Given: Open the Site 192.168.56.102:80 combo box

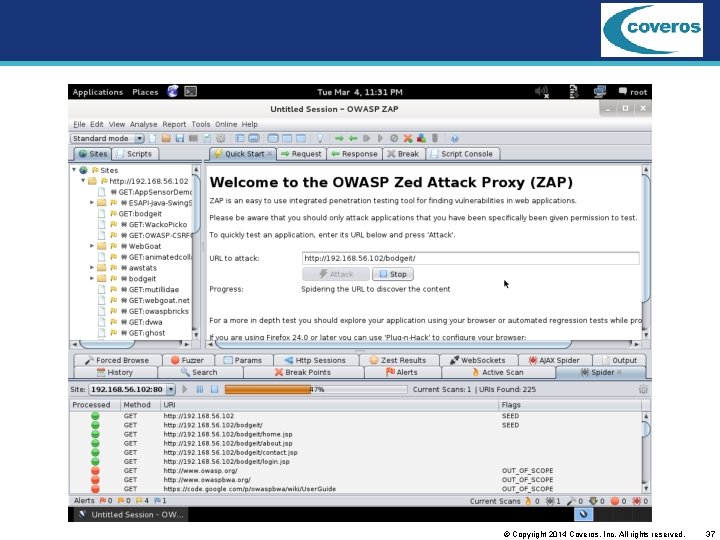Looking at the screenshot, I should coord(132,389).
